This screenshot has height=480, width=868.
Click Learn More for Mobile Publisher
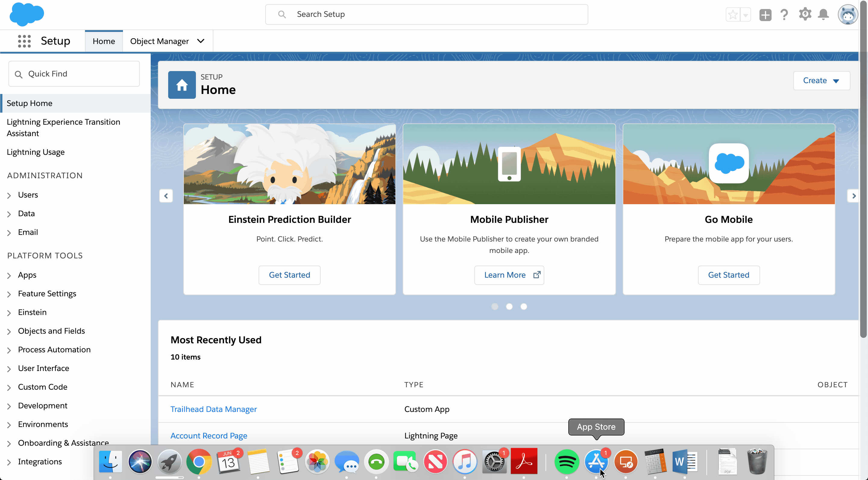(x=509, y=275)
